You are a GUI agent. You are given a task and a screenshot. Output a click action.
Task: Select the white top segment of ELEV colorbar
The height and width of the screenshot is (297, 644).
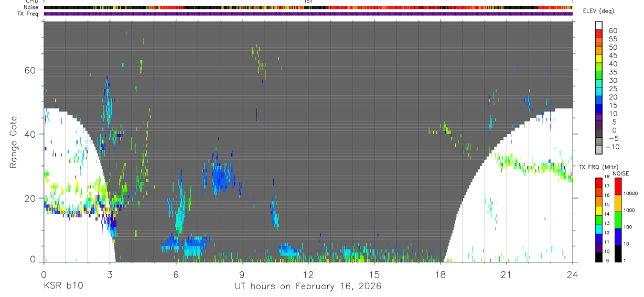598,26
